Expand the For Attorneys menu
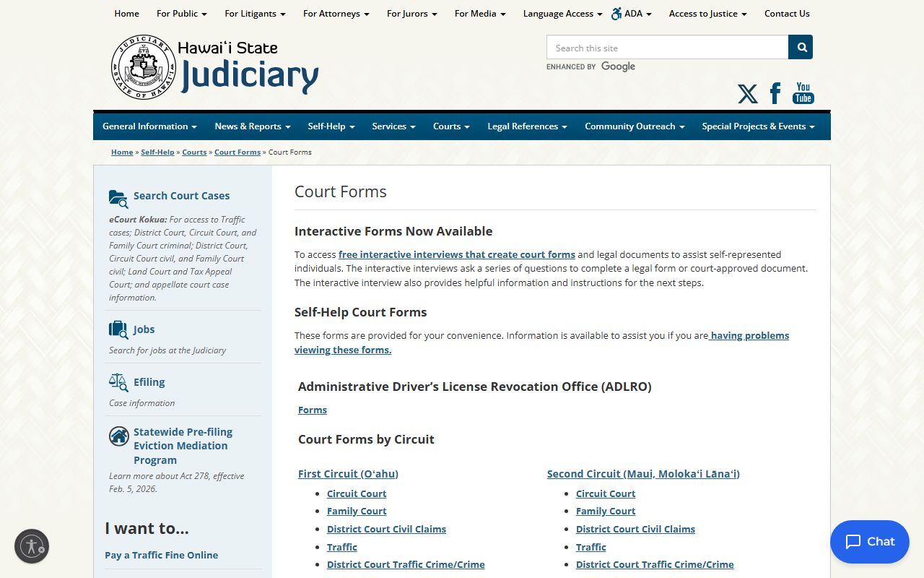 coord(336,13)
